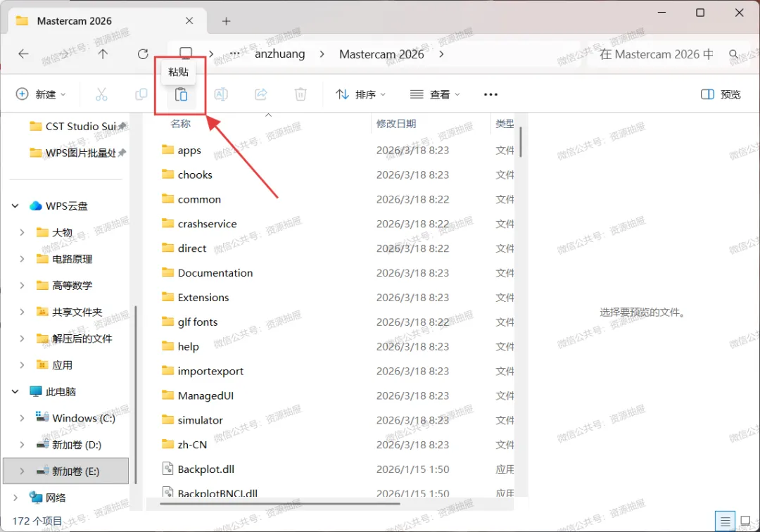Expand the 网络 tree node
760x532 pixels.
click(15, 498)
